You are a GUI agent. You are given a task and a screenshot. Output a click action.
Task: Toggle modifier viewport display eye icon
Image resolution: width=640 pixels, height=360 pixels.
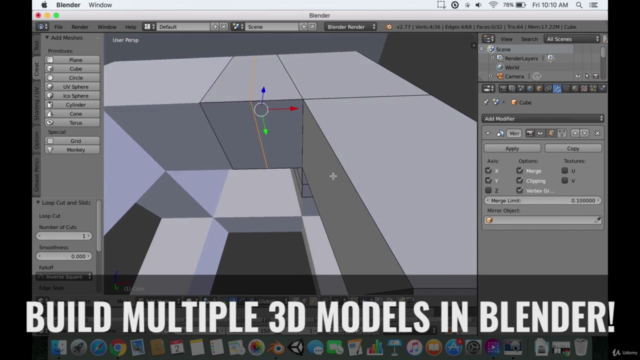point(540,133)
